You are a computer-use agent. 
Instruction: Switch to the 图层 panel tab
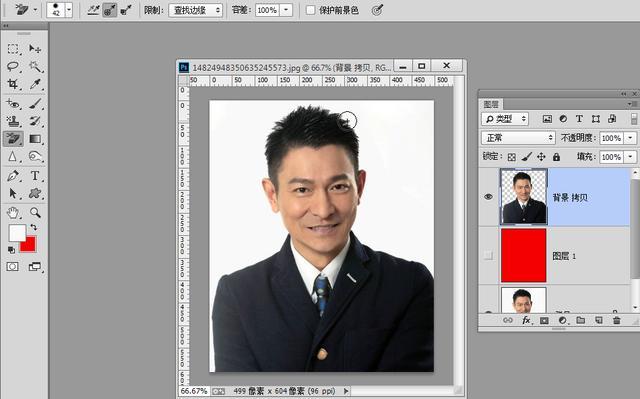[491, 104]
